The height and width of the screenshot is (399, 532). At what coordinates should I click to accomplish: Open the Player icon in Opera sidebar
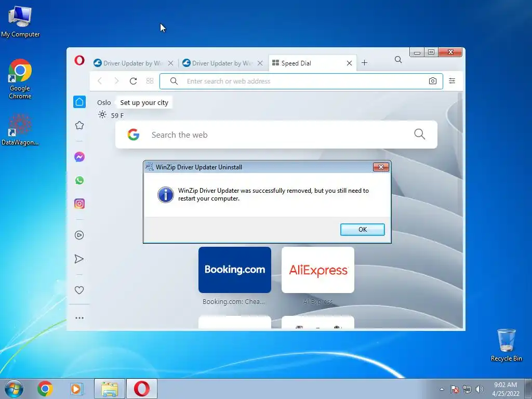click(79, 235)
